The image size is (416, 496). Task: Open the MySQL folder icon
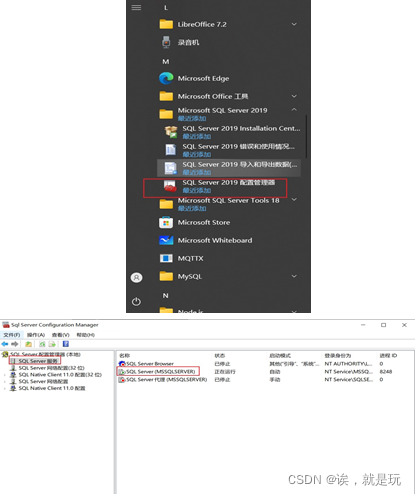tap(166, 276)
